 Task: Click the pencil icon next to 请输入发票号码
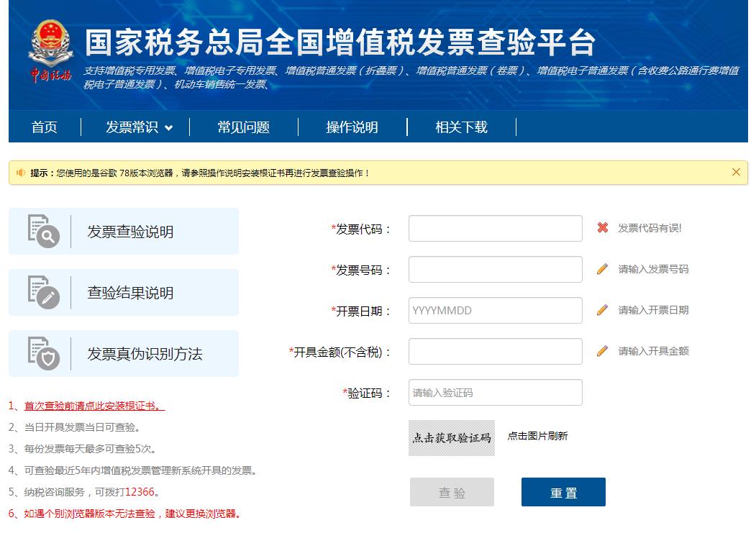click(x=603, y=269)
